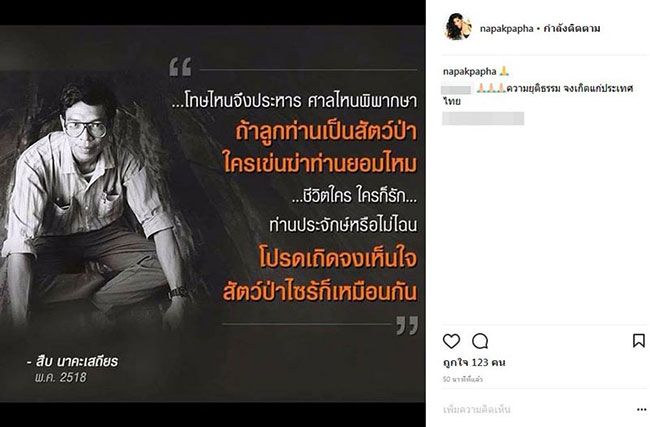Click the praying hands emoji in caption
Screen dimensions: 650x427
504,71
